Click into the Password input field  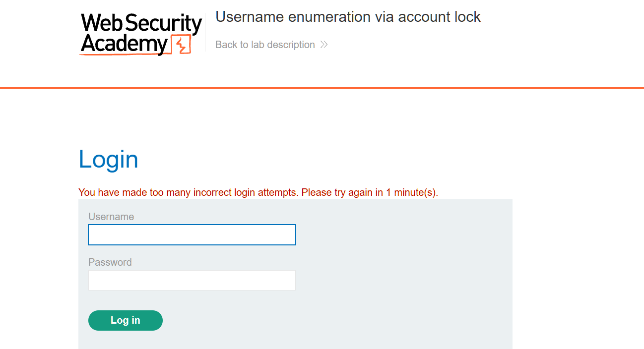tap(192, 281)
